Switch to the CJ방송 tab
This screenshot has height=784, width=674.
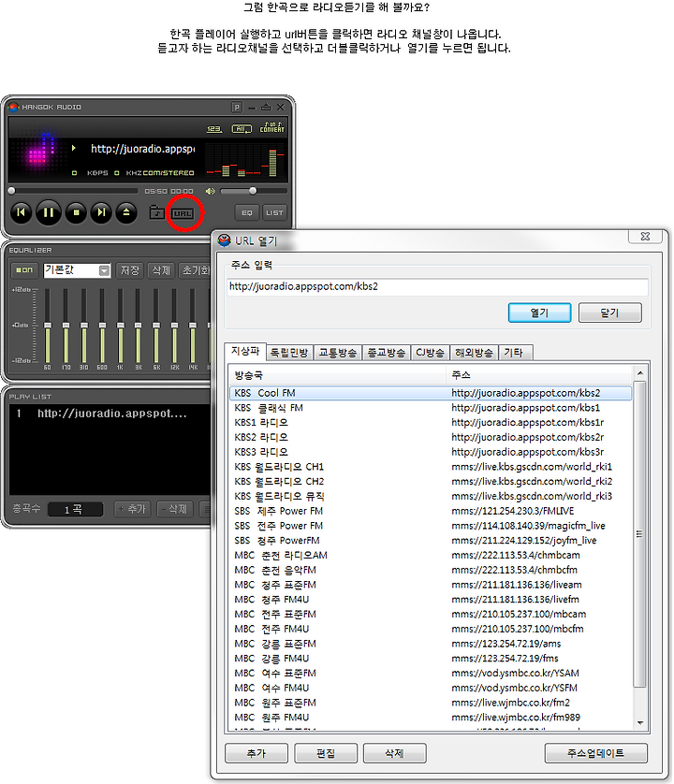430,353
